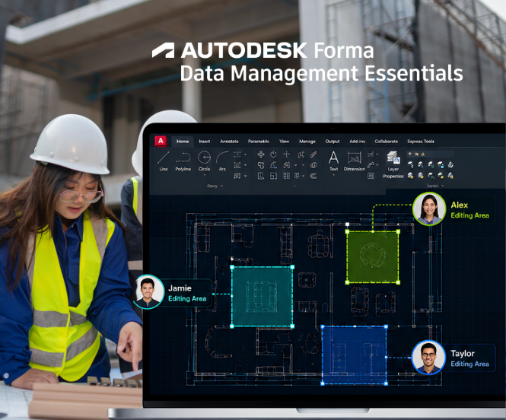The image size is (506, 420).
Task: Switch to the Collaborate ribbon tab
Action: coord(387,142)
